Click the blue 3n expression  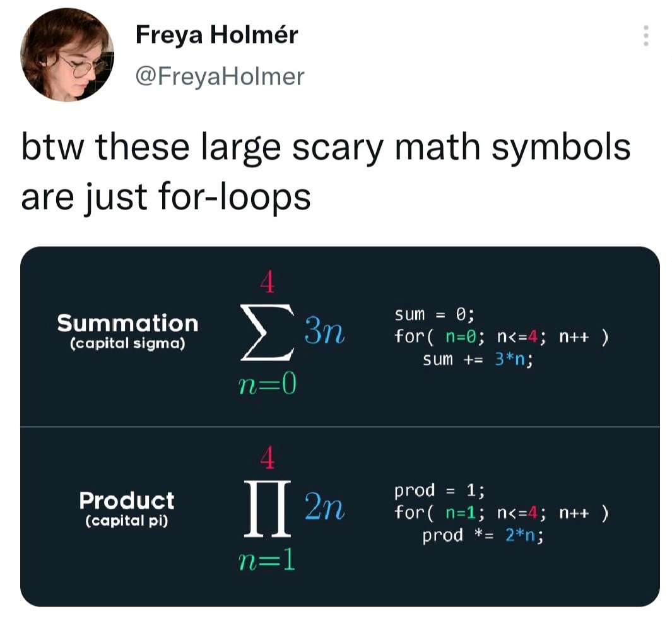(324, 330)
